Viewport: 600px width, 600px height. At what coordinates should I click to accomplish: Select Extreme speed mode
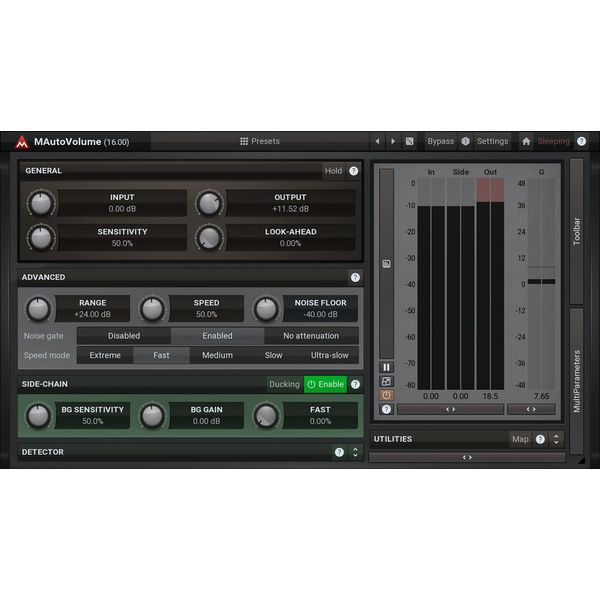tap(105, 355)
